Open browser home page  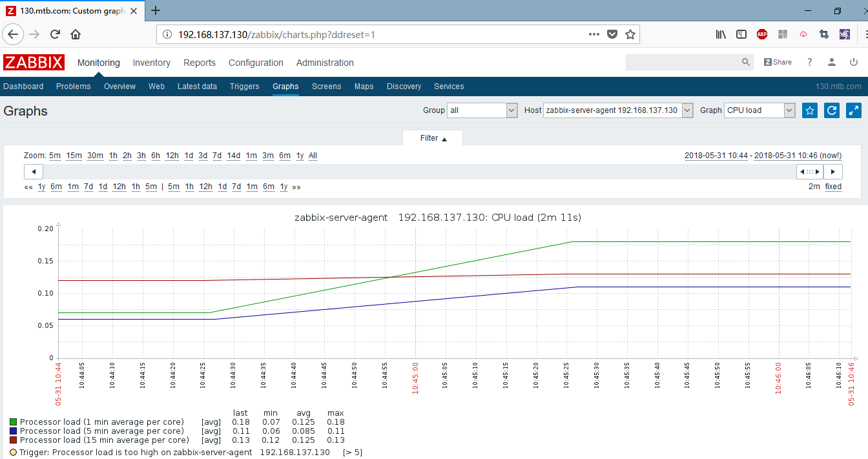(x=76, y=34)
